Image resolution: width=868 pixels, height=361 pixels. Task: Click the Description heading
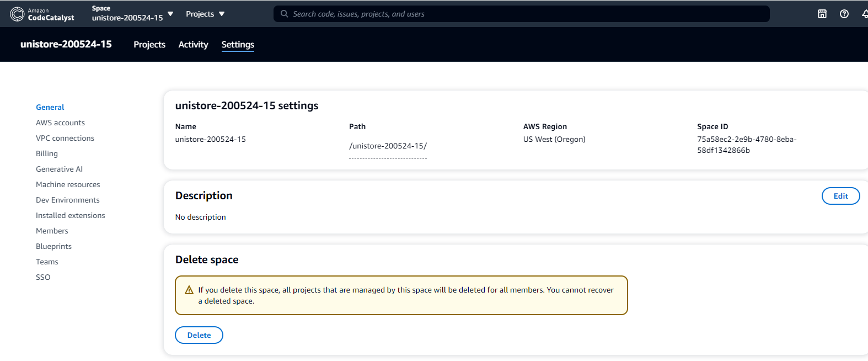click(x=204, y=195)
